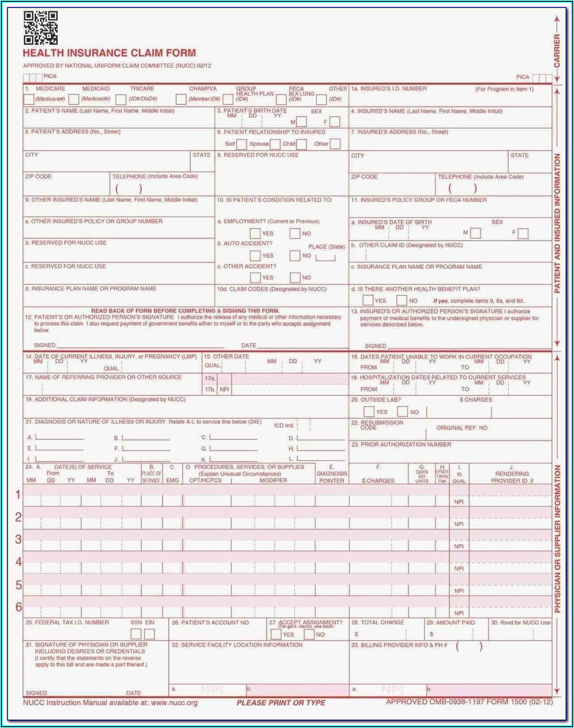Open the www.nucc.org link at bottom
574x728 pixels.
click(174, 702)
